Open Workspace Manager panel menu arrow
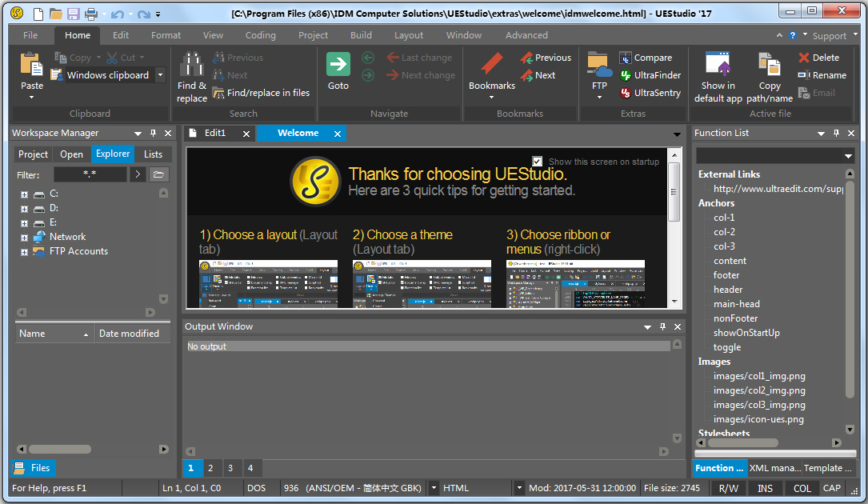The image size is (868, 504). click(138, 134)
